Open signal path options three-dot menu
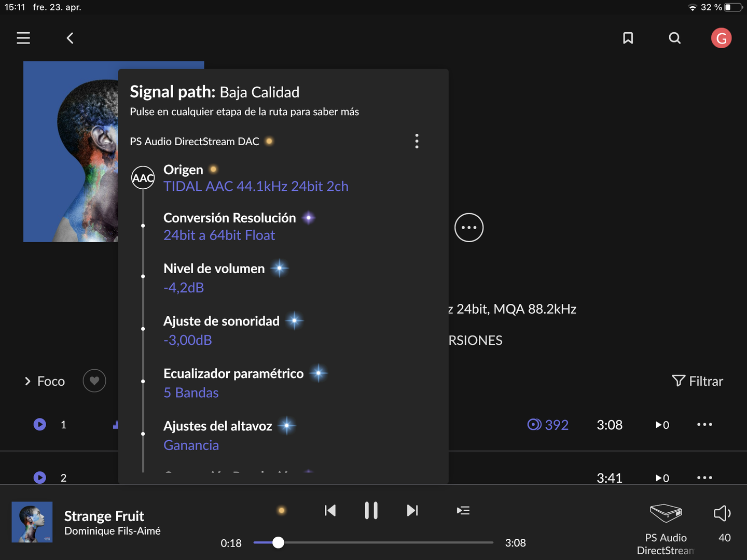747x560 pixels. (417, 141)
